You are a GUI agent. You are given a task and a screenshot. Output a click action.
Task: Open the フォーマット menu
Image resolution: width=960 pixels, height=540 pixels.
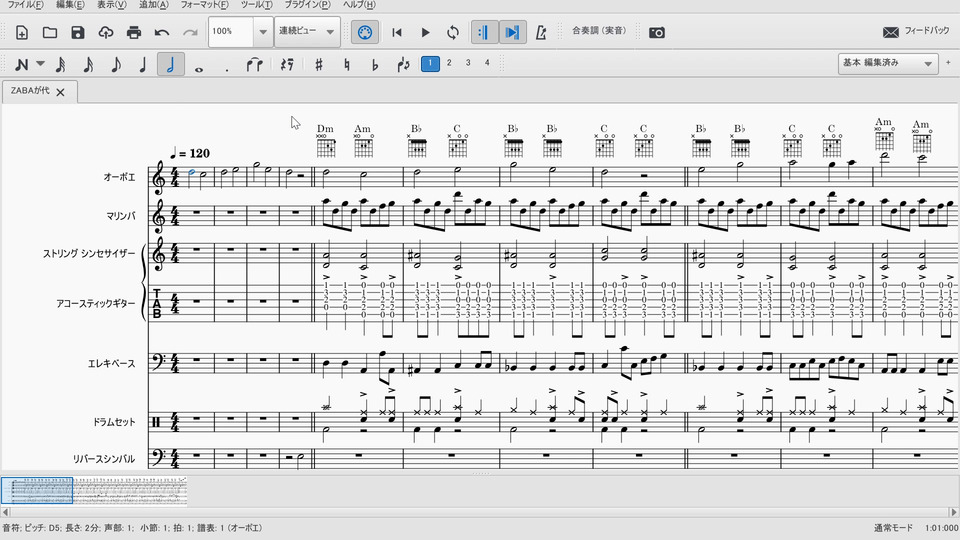(x=207, y=5)
